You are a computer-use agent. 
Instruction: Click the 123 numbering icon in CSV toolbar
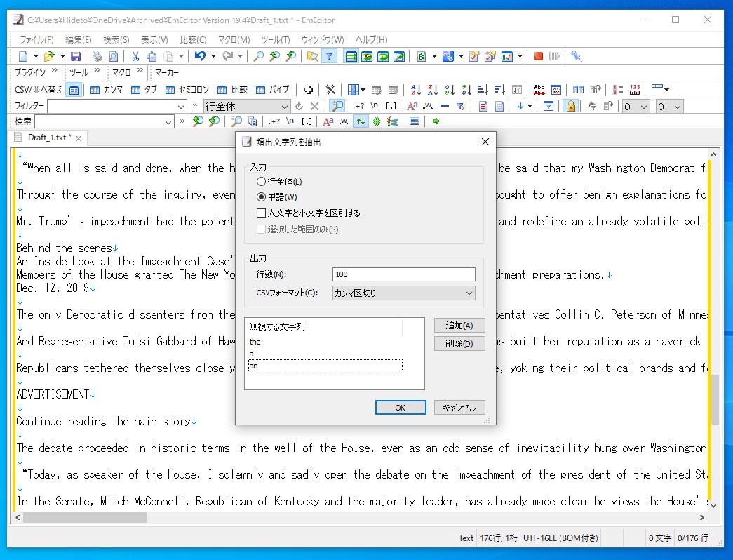click(x=635, y=90)
